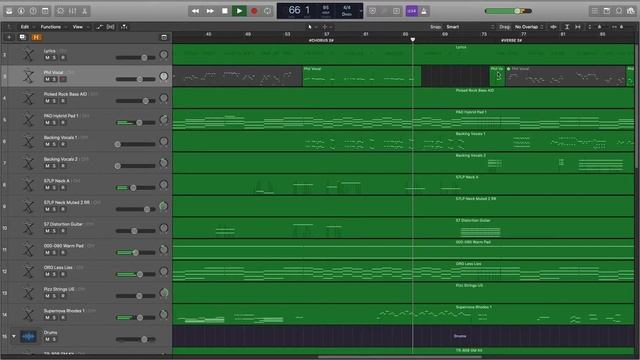640x360 pixels.
Task: Open the Global Tracks button above the ruler
Action: point(164,37)
